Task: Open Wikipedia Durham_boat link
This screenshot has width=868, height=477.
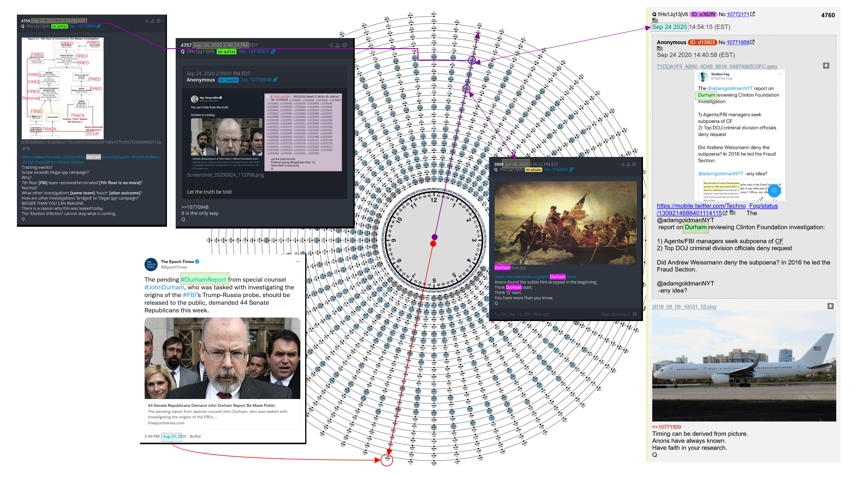Action: 535,277
